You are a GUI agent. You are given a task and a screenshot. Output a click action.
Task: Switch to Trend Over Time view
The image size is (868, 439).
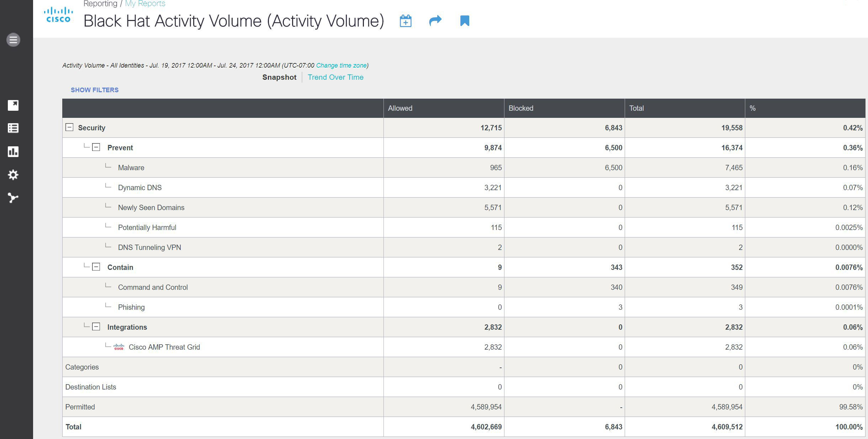[335, 77]
